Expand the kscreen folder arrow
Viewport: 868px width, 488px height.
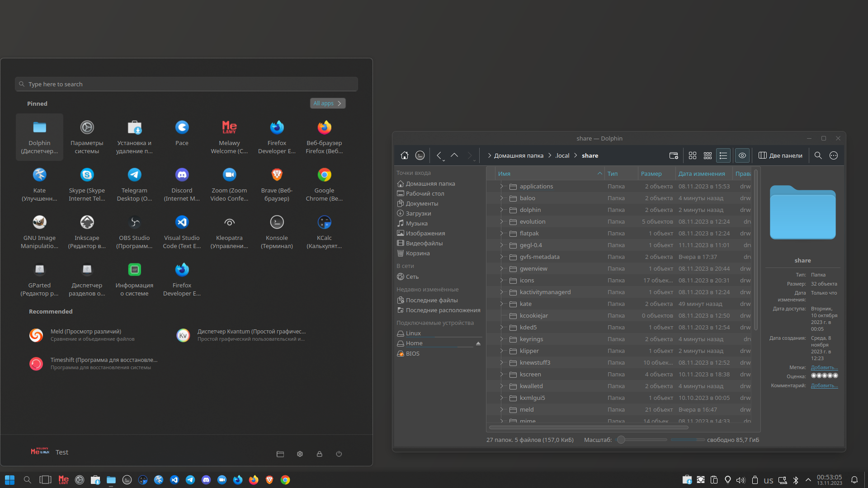(x=501, y=374)
